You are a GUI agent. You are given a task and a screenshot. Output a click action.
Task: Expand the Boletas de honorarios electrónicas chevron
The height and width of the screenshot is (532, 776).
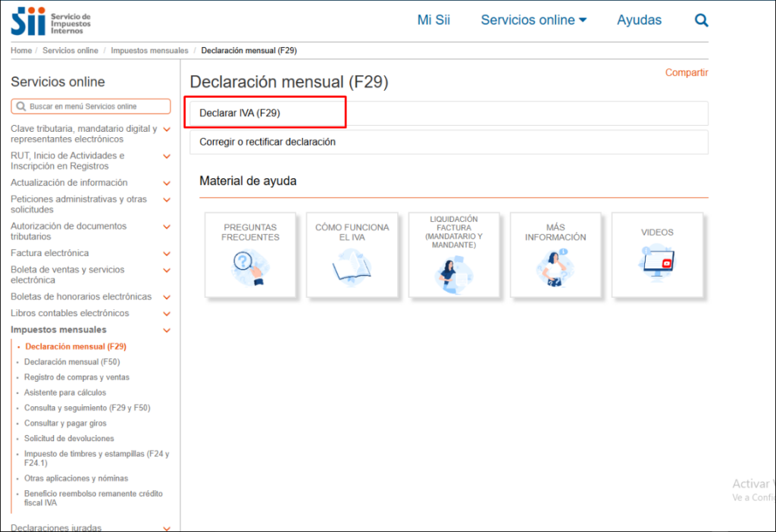coord(167,297)
